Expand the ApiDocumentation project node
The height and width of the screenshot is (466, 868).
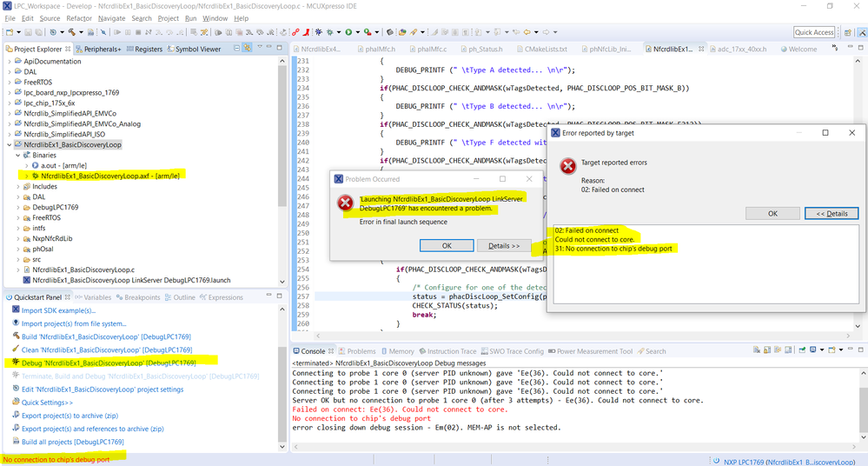click(10, 62)
